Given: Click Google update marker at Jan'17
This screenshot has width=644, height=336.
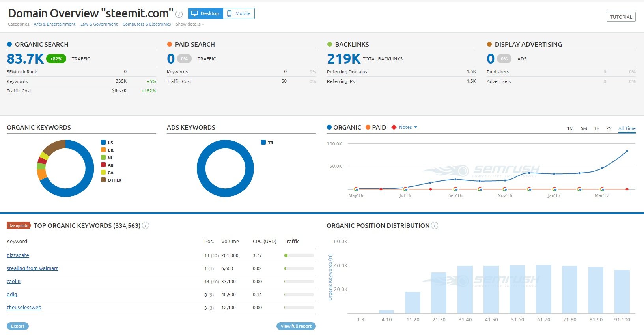Looking at the screenshot, I should click(x=554, y=189).
